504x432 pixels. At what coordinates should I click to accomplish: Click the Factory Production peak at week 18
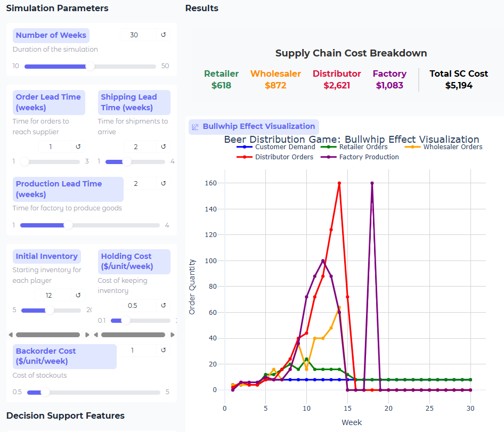tap(372, 183)
